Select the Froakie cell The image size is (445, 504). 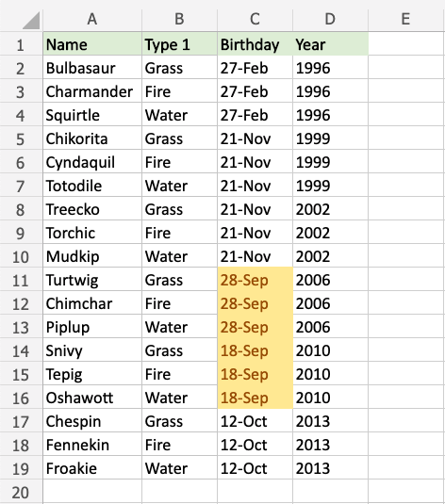(92, 467)
